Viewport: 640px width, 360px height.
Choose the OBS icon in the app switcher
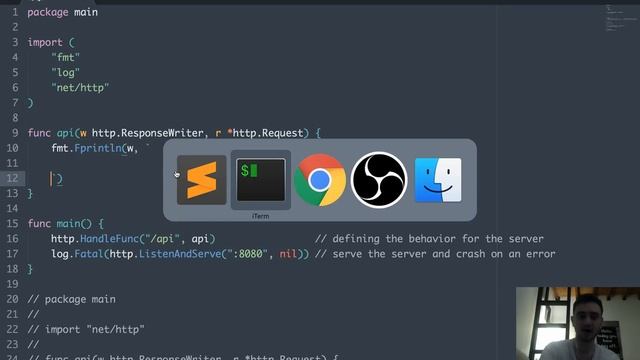(379, 180)
